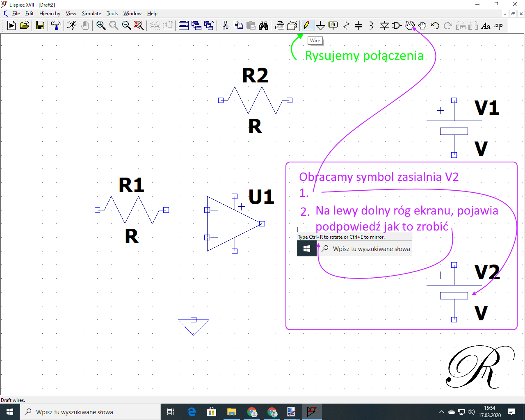Save the schematic with the floppy disk icon
The image size is (525, 420).
40,25
